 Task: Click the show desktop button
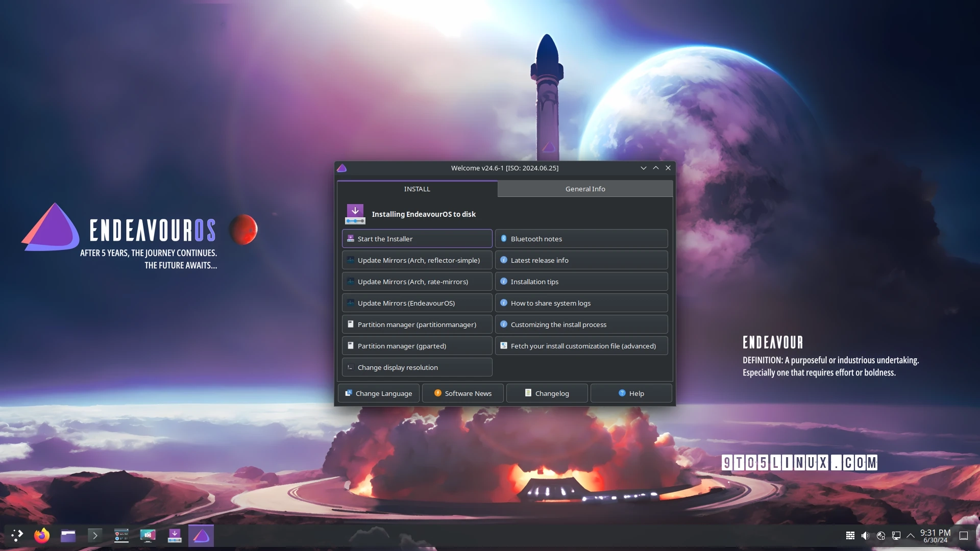[x=964, y=536]
